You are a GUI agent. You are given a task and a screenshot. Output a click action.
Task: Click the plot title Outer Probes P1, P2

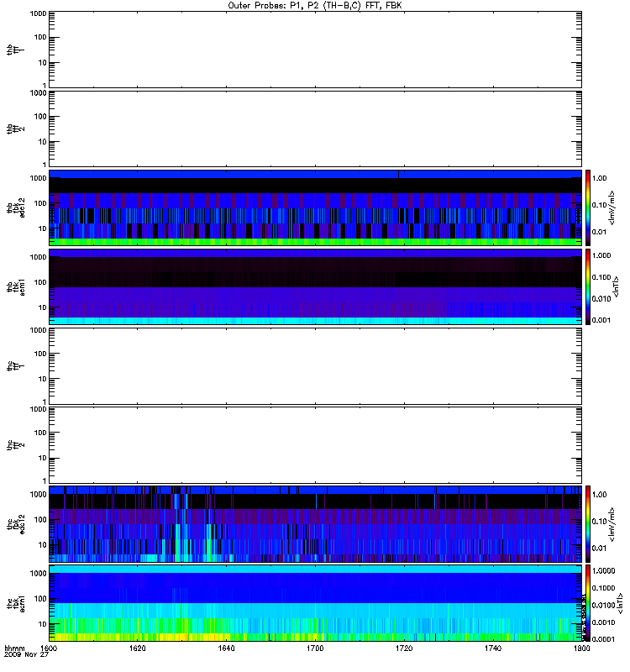click(x=315, y=6)
